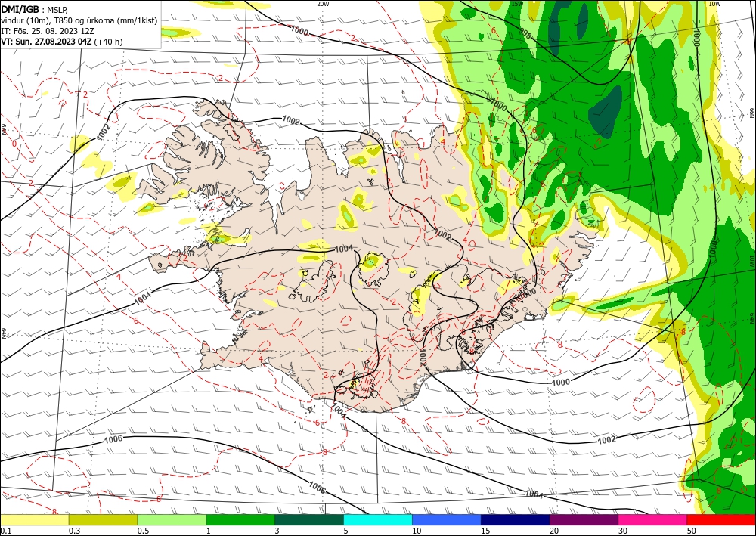The image size is (756, 536).
Task: Pick the cyan 5 mm legend swatch
Action: coord(378,519)
